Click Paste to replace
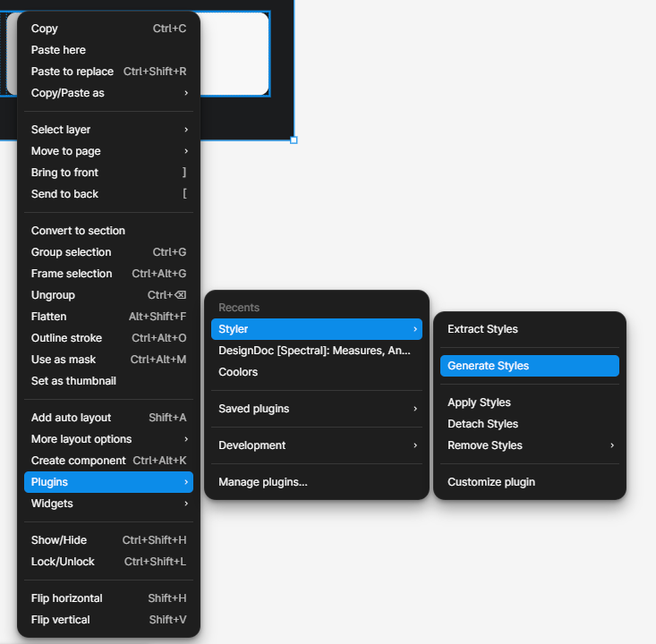This screenshot has height=644, width=656. (x=108, y=72)
